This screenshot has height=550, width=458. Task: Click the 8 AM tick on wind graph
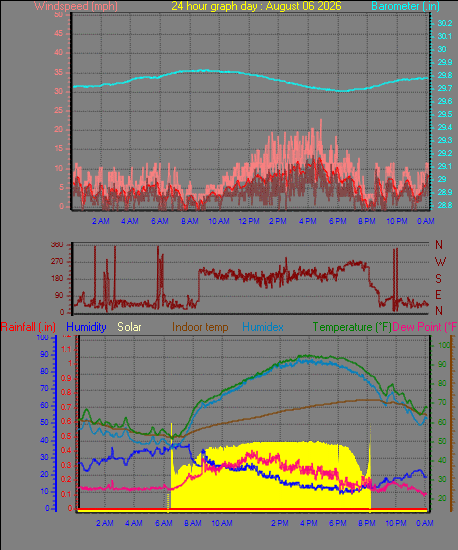189,221
